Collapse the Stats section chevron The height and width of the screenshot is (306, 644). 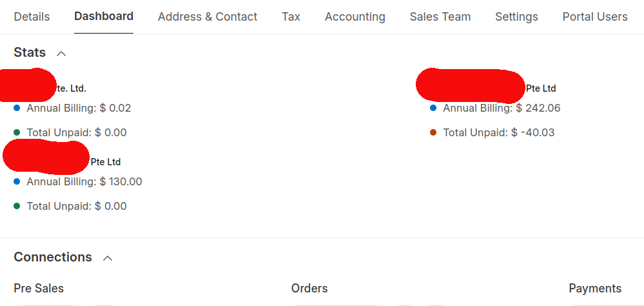click(61, 53)
